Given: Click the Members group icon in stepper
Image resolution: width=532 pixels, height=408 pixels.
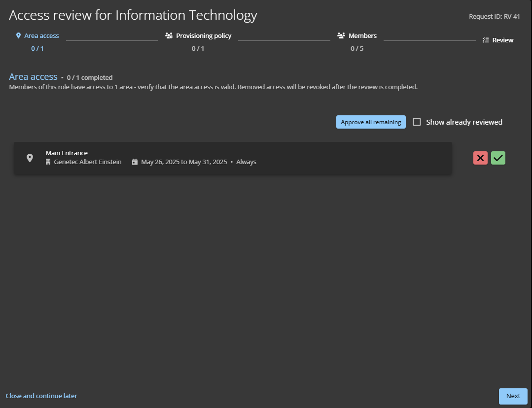Looking at the screenshot, I should [341, 36].
